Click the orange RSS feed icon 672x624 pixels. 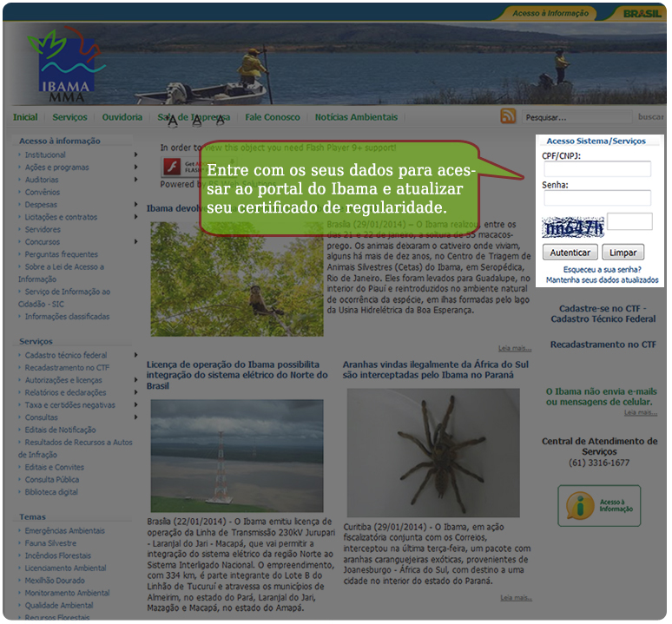tap(508, 116)
